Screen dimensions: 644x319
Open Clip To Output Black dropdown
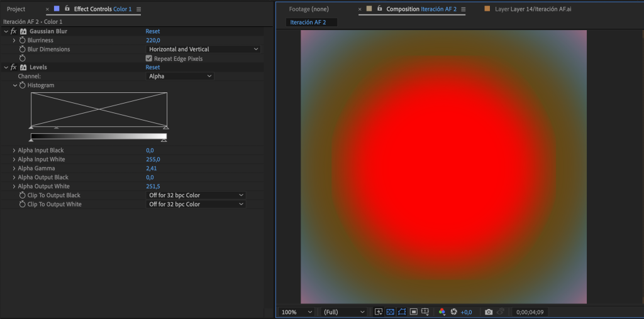click(196, 195)
